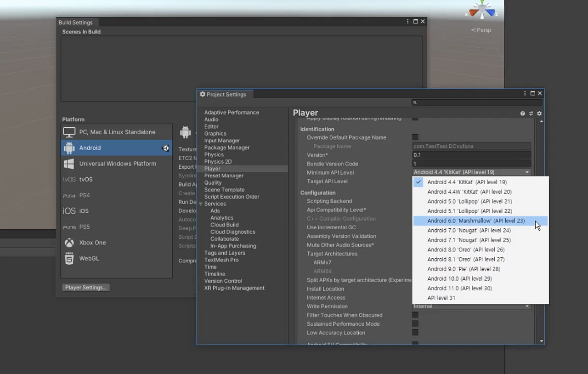This screenshot has width=588, height=374.
Task: Click the Version input field
Action: coord(472,155)
